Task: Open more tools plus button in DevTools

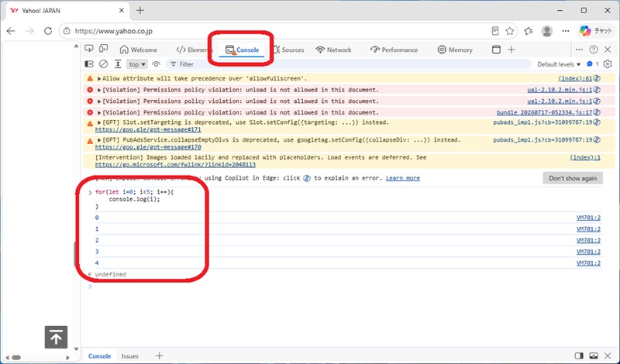Action: [511, 50]
